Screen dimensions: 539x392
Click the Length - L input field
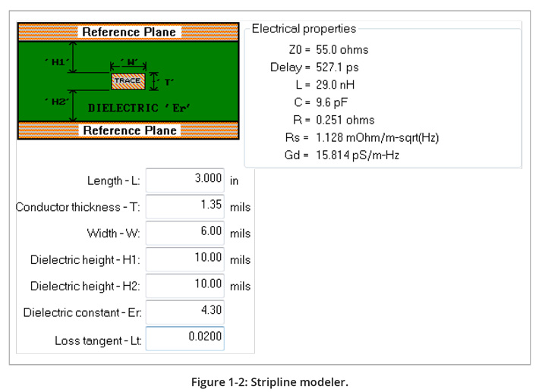pyautogui.click(x=185, y=180)
